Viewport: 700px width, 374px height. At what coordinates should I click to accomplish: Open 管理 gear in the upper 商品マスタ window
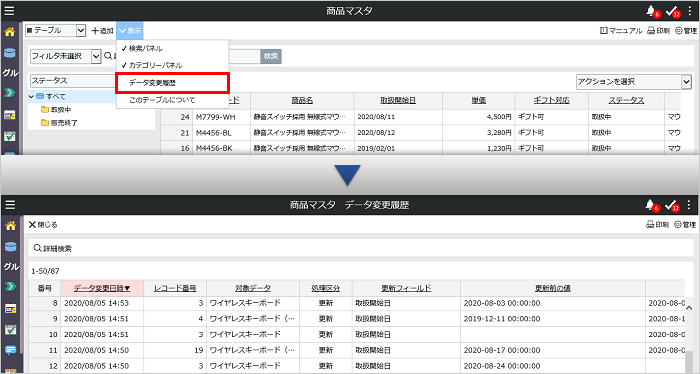686,31
